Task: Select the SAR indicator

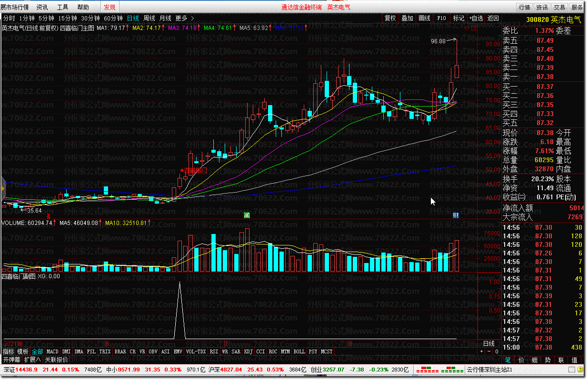Action: click(236, 351)
